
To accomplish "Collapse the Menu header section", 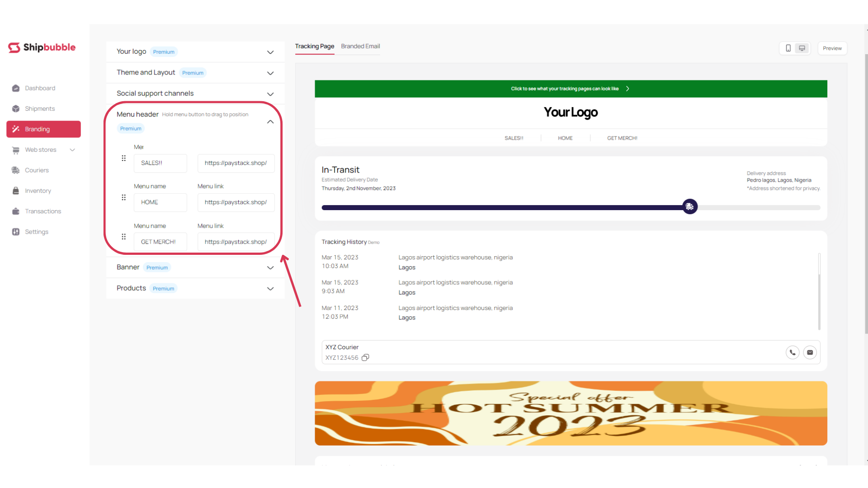I will (270, 122).
